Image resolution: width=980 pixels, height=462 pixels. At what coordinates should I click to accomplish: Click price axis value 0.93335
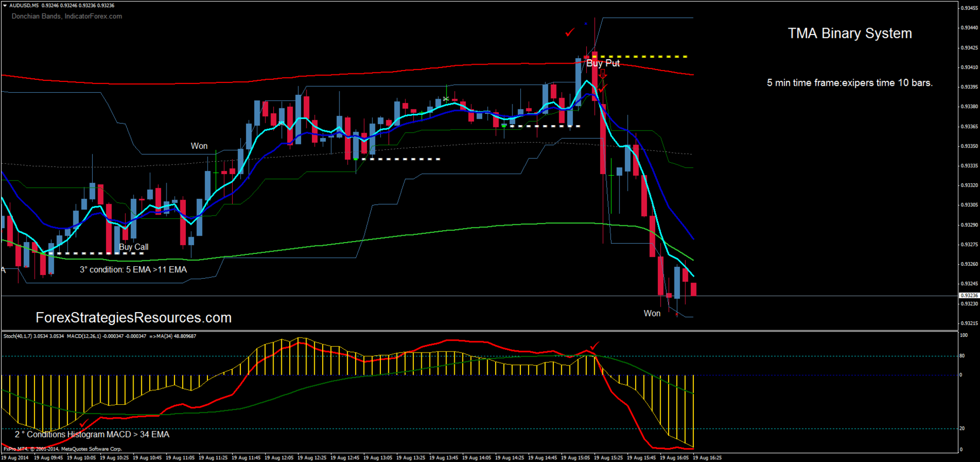(969, 166)
